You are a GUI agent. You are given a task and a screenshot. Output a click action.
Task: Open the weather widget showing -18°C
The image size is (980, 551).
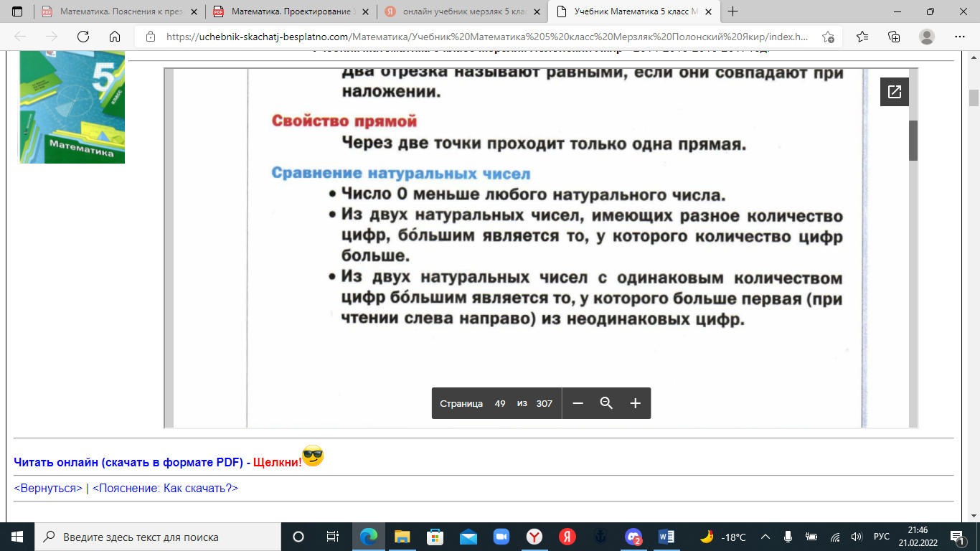click(x=723, y=537)
